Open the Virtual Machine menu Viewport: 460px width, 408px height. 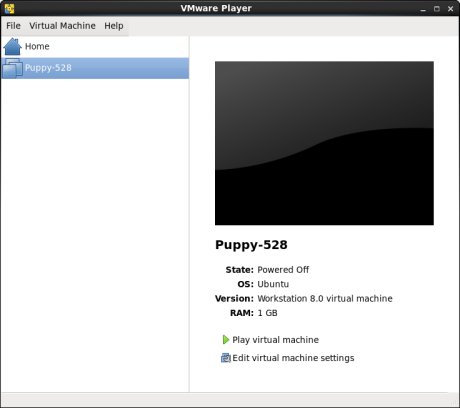[x=62, y=26]
